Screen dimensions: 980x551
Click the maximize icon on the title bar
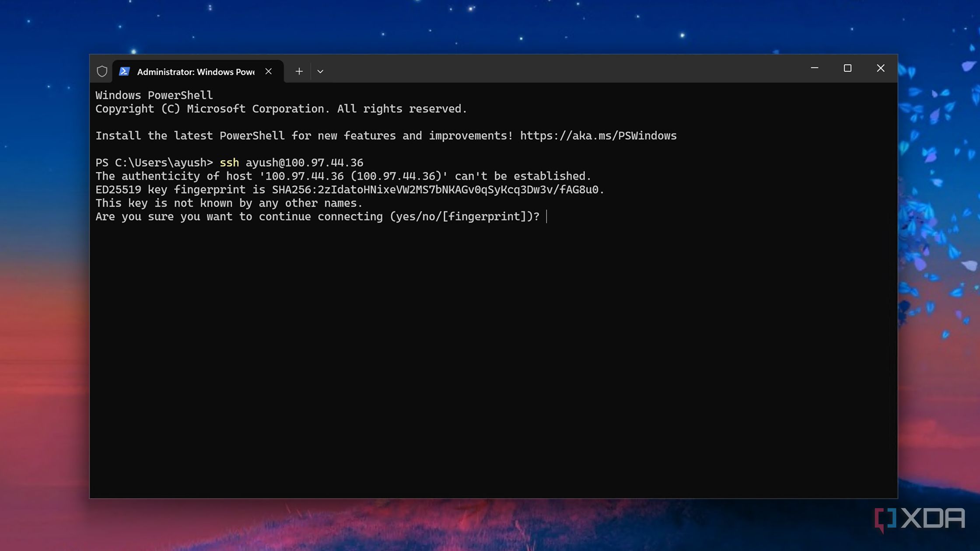click(x=847, y=68)
